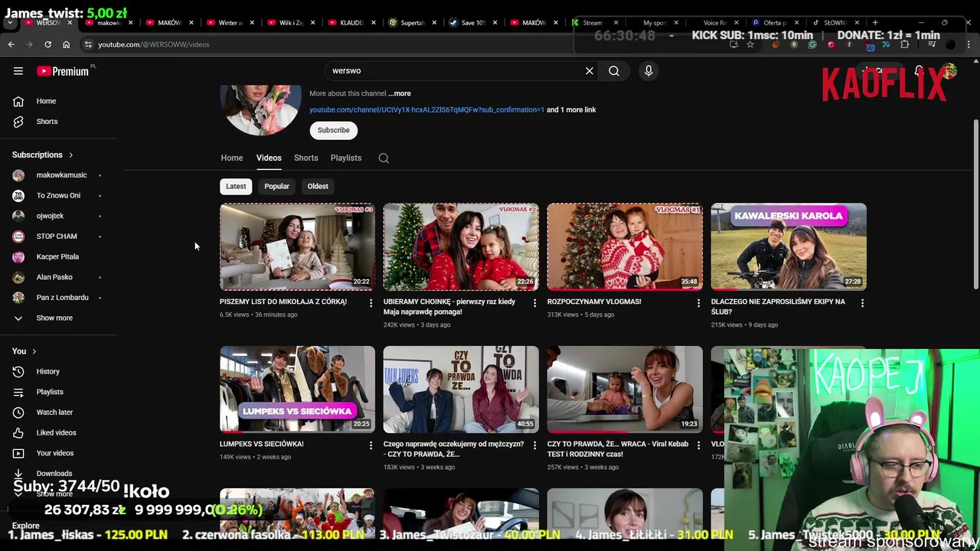980x551 pixels.
Task: Click the page vertical scrollbar thumb
Action: click(975, 205)
